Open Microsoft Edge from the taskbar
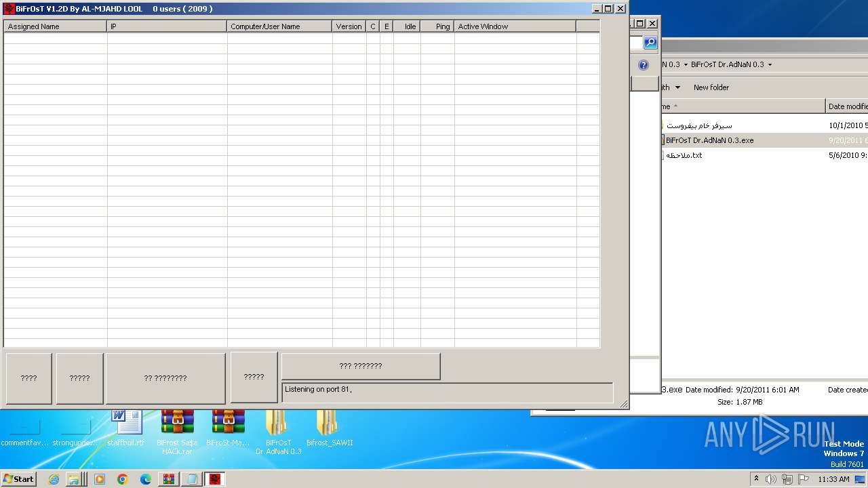Image resolution: width=868 pixels, height=488 pixels. tap(146, 479)
